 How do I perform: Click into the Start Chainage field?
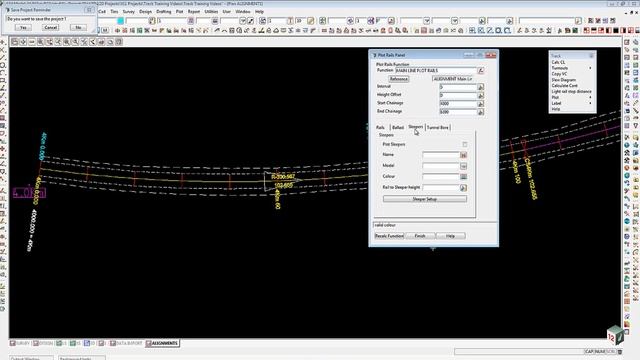point(458,104)
